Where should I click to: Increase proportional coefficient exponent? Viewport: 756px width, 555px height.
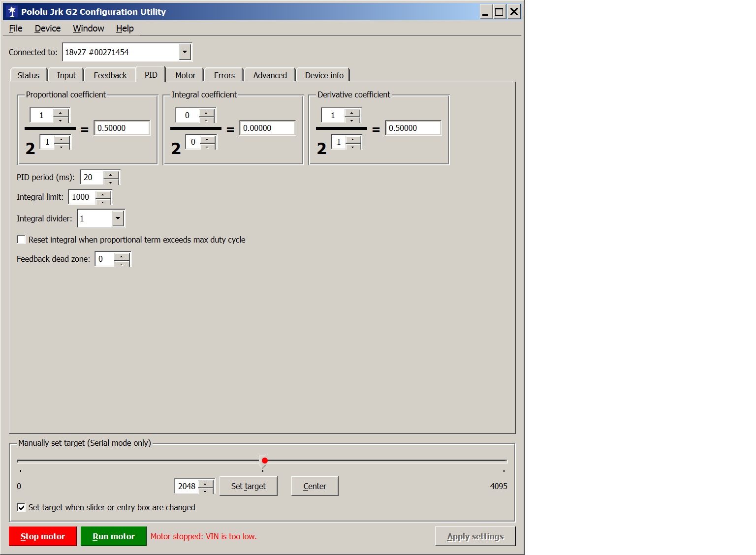pos(62,139)
